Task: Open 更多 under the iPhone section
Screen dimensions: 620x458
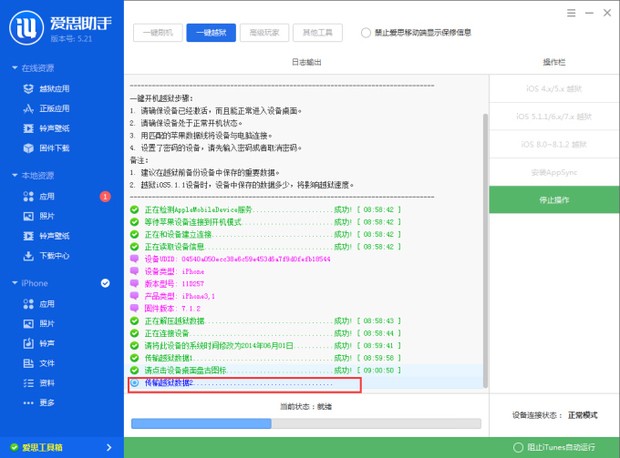Action: (x=39, y=403)
